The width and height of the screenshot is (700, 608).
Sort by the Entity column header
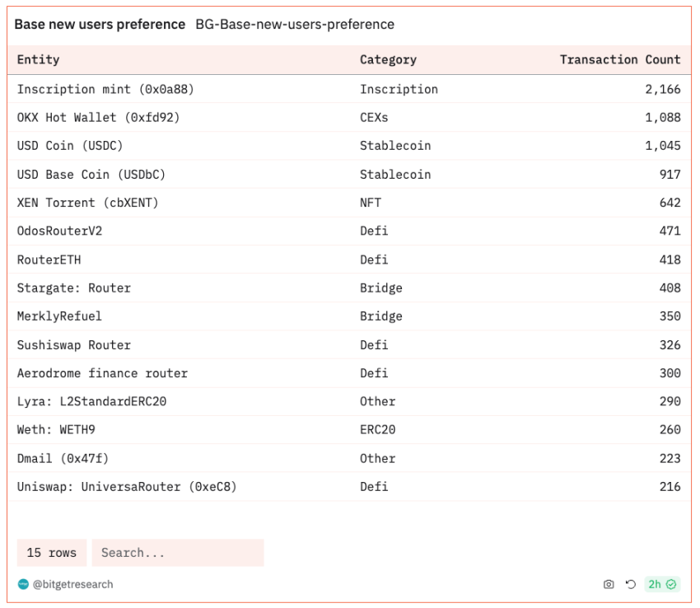click(x=39, y=59)
